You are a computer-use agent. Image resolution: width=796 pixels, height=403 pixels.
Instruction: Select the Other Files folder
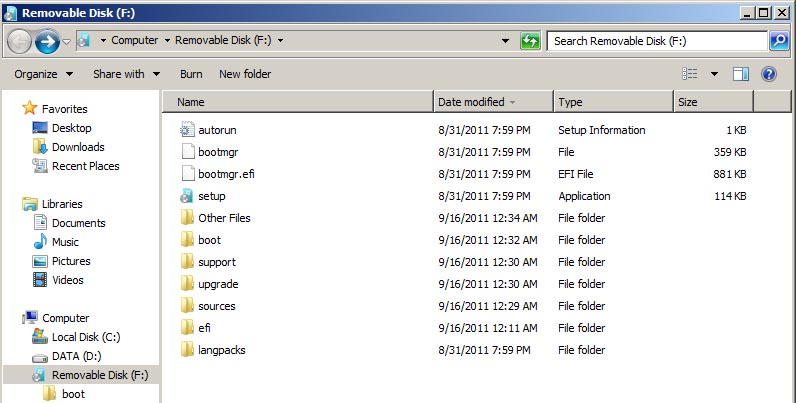[x=224, y=218]
